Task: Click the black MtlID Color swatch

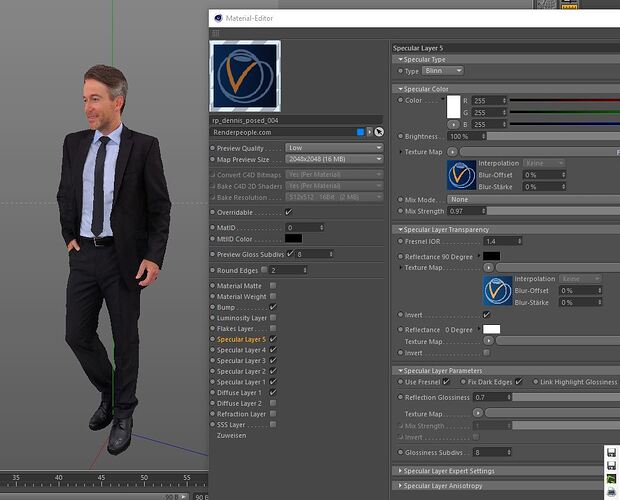Action: [294, 238]
